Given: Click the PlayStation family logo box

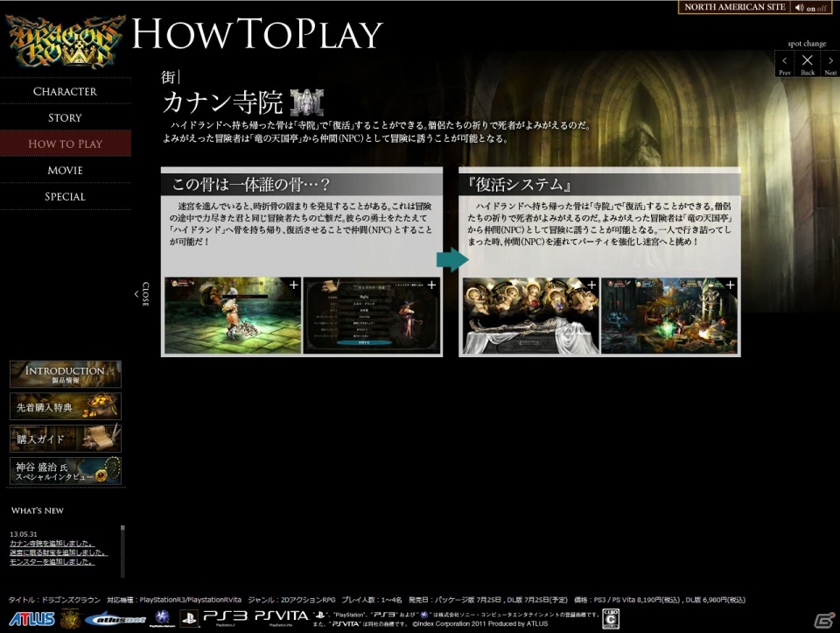Looking at the screenshot, I should coord(189,619).
